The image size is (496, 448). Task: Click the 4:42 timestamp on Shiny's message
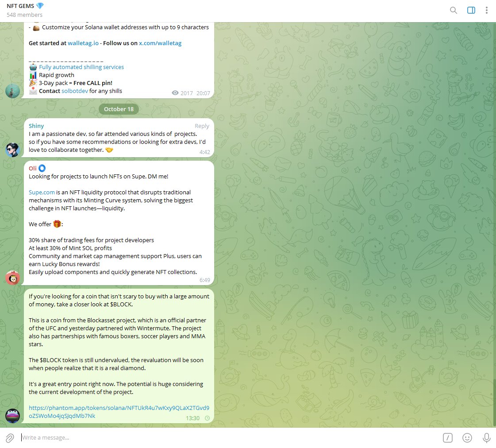click(x=205, y=152)
